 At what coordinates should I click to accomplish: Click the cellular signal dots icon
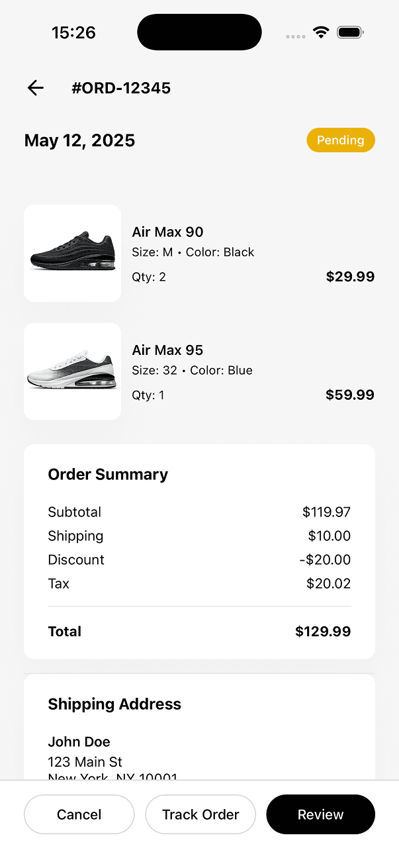click(x=294, y=34)
